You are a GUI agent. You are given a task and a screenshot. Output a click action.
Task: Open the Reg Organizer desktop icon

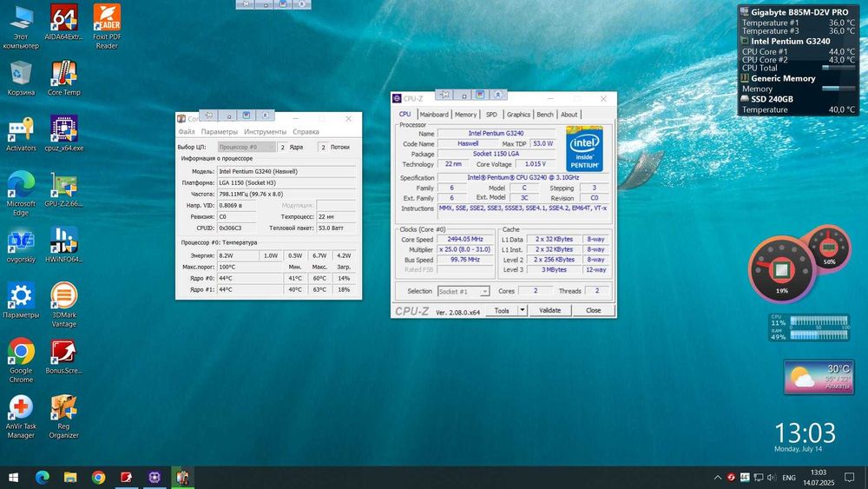tap(63, 416)
